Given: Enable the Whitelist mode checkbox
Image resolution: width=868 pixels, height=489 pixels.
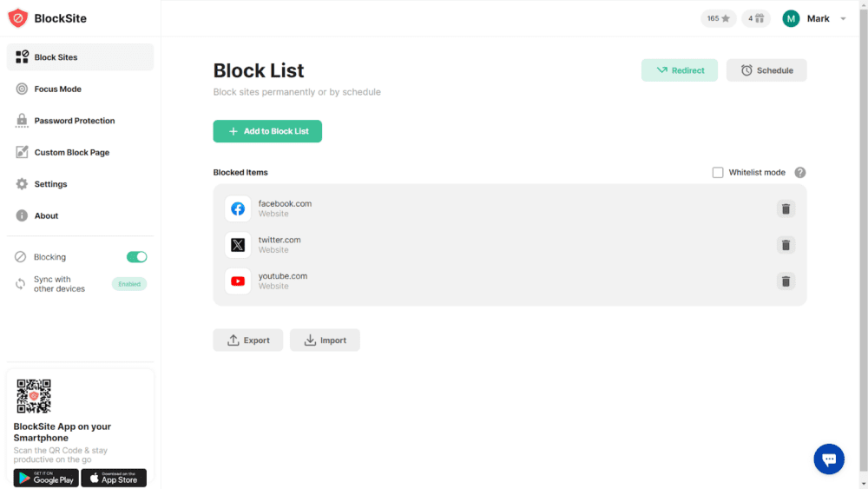Looking at the screenshot, I should click(718, 173).
